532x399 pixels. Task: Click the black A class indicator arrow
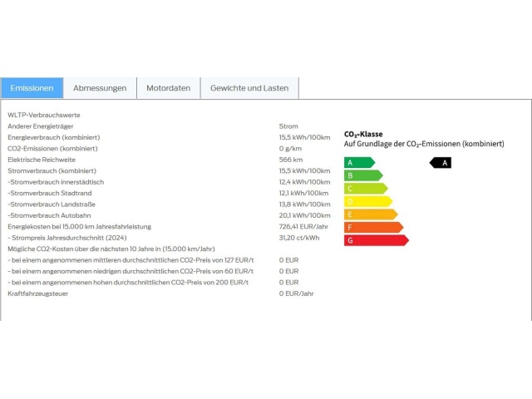[441, 163]
